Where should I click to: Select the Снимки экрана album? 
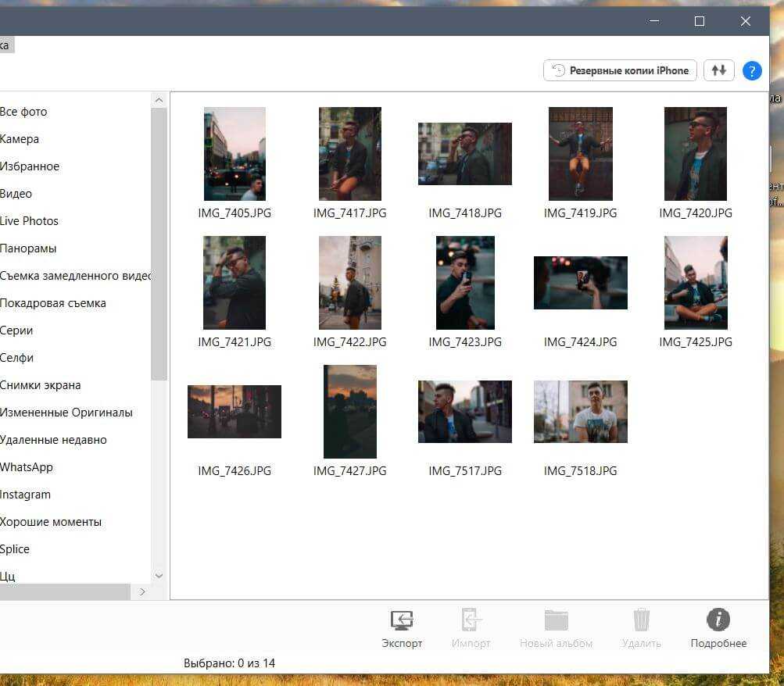[x=40, y=385]
